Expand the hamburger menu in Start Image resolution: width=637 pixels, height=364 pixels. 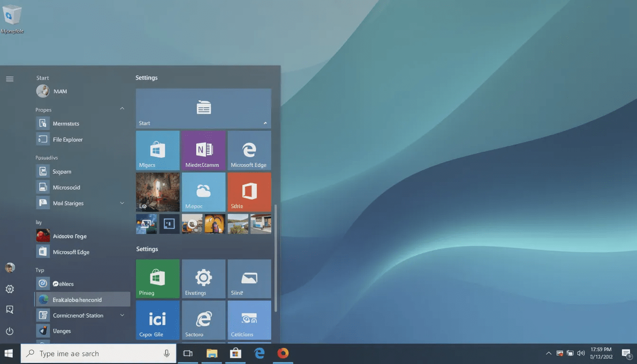pos(9,79)
